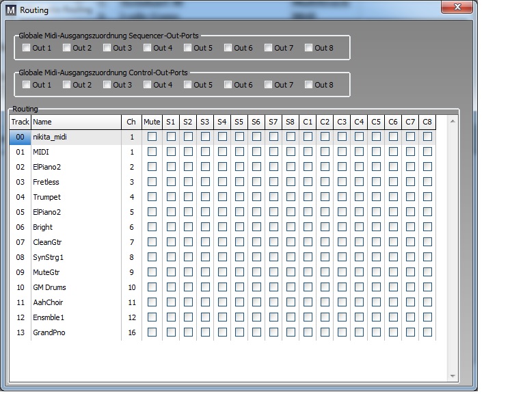Route SynStrg1 track to S6
This screenshot has width=525, height=420.
(256, 257)
